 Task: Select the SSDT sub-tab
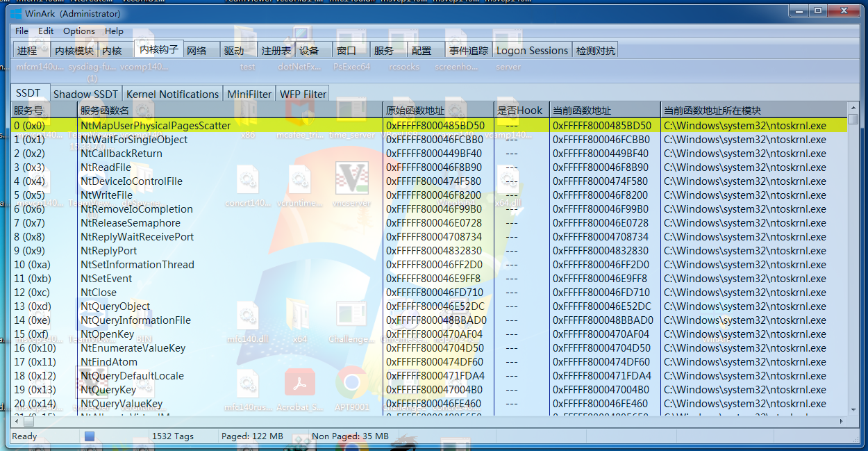click(30, 92)
